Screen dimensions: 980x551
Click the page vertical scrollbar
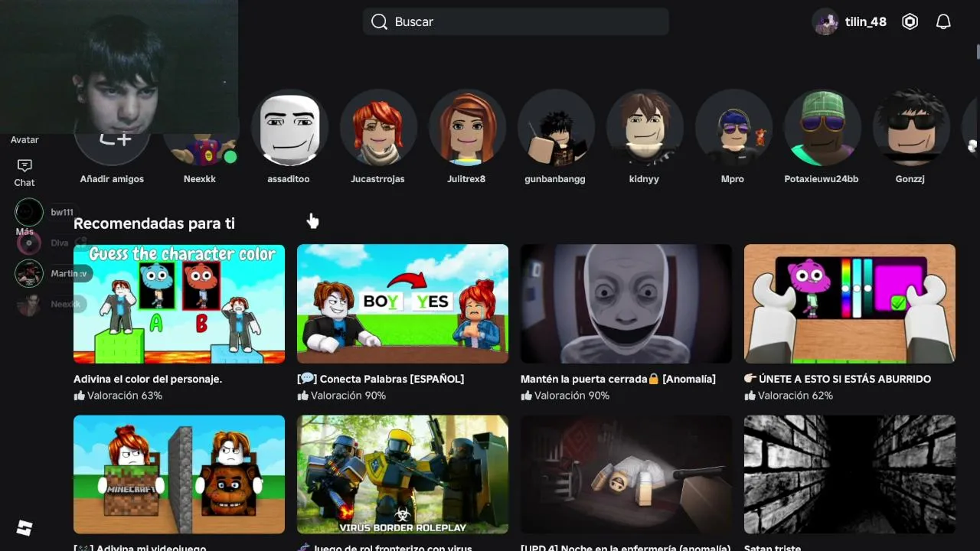click(x=977, y=51)
